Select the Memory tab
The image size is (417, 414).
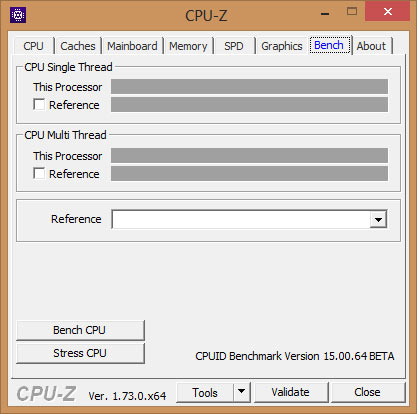point(188,46)
